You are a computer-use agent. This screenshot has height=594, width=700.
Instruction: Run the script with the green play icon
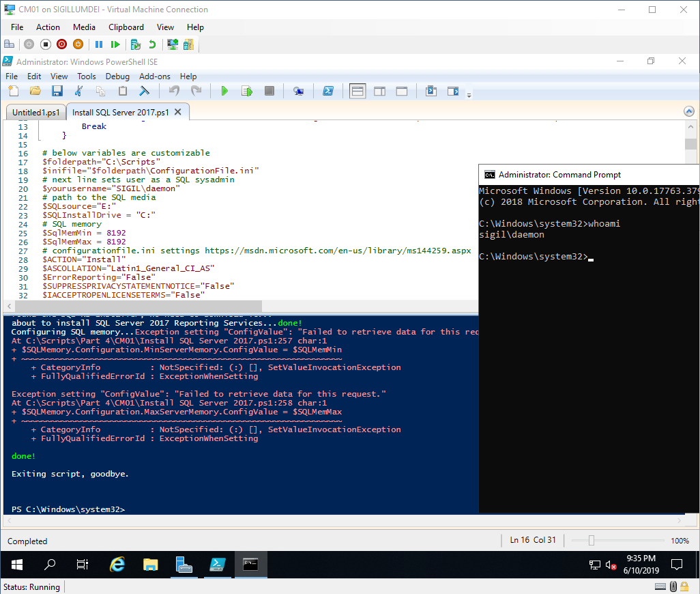224,91
